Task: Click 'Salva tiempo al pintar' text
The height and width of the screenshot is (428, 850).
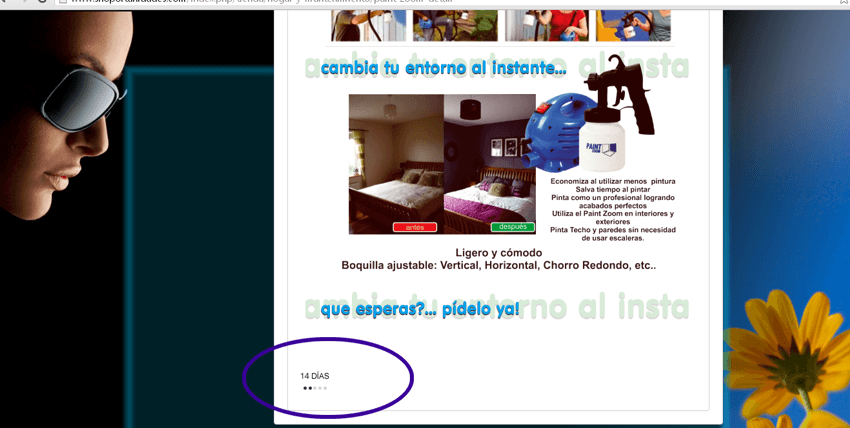Action: (x=613, y=190)
